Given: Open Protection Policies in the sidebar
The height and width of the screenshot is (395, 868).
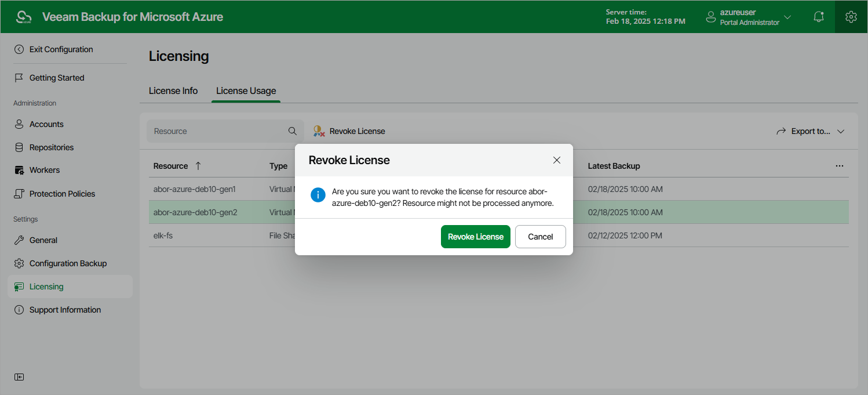Looking at the screenshot, I should coord(62,194).
